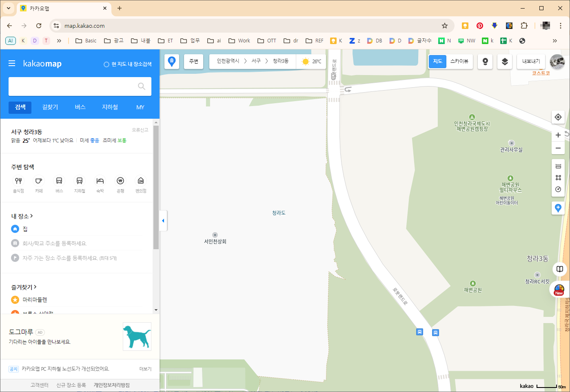This screenshot has height=392, width=570.
Task: Click the 주변 nearby button
Action: pos(194,62)
